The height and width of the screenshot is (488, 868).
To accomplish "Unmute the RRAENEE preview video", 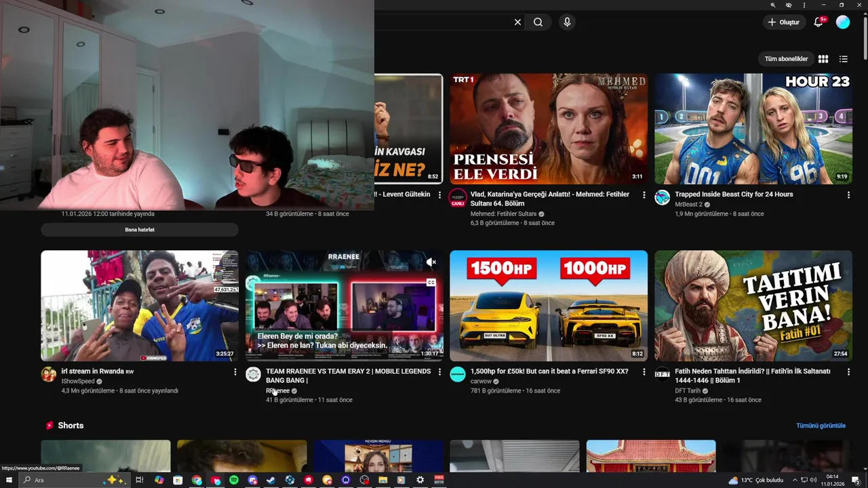I will coord(431,262).
